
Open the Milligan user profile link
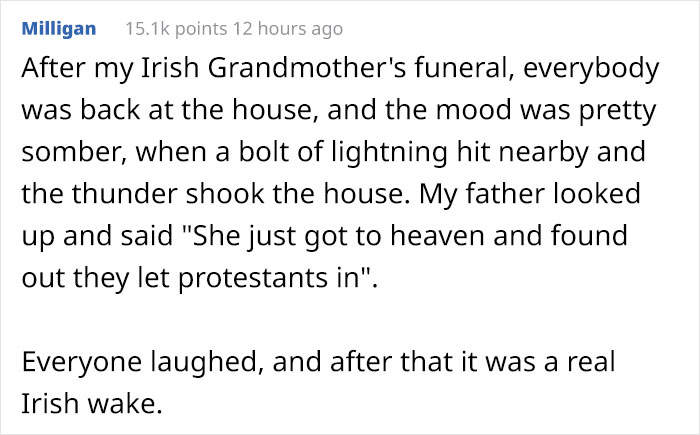(x=58, y=28)
